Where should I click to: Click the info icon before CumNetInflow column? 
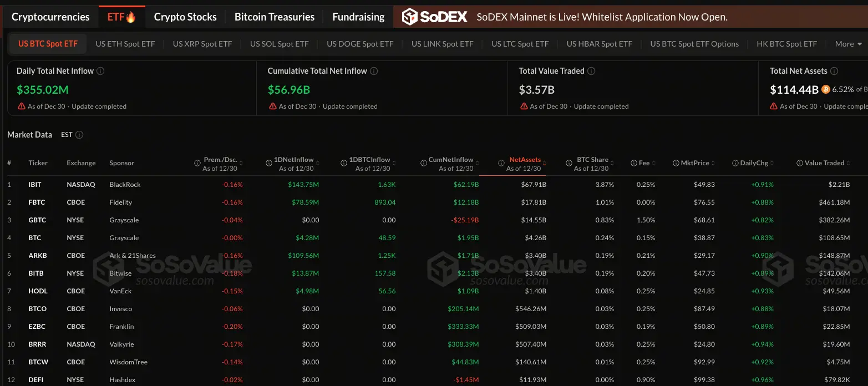tap(423, 163)
